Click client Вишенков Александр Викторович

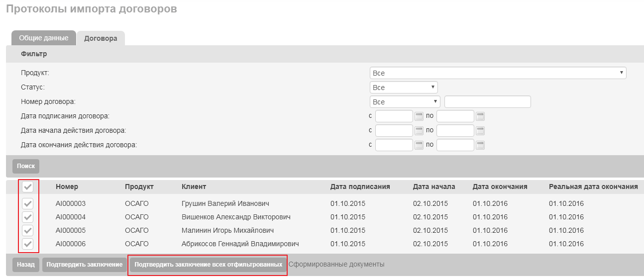(x=236, y=217)
